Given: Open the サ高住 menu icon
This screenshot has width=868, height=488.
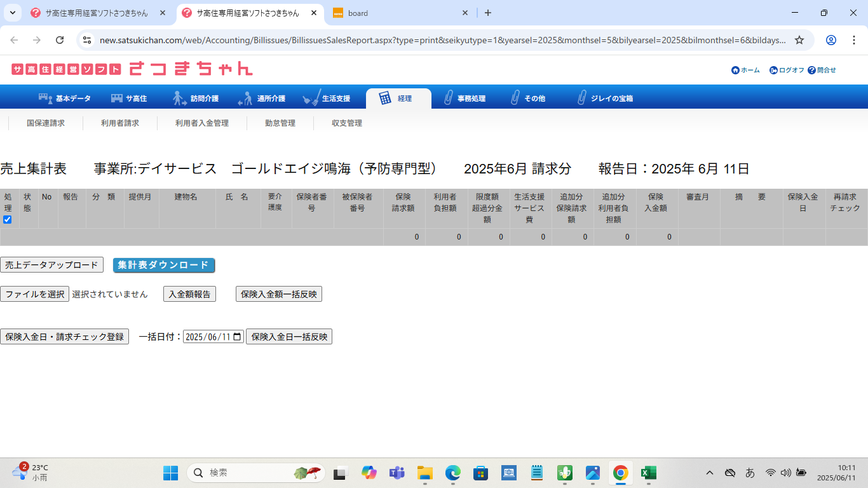Looking at the screenshot, I should click(x=117, y=98).
